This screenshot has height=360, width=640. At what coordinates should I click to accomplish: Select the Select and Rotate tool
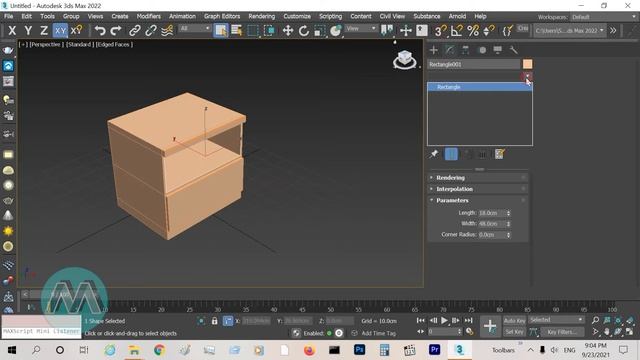304,31
